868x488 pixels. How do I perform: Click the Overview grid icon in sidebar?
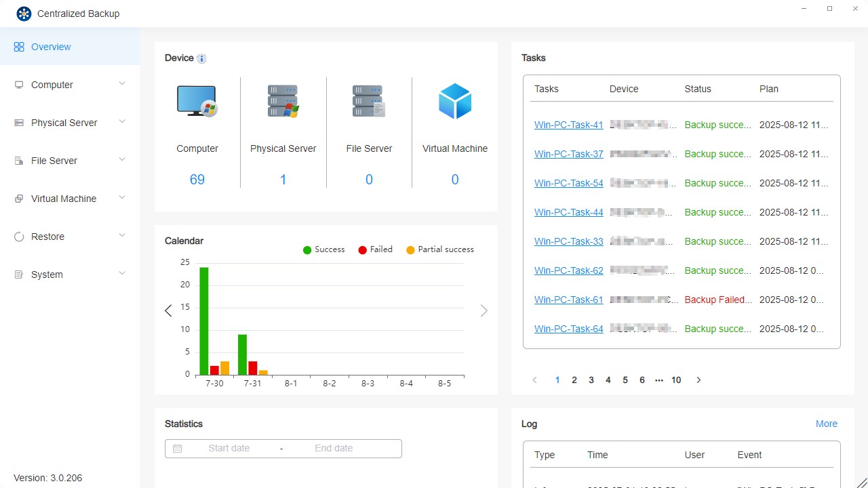(19, 47)
